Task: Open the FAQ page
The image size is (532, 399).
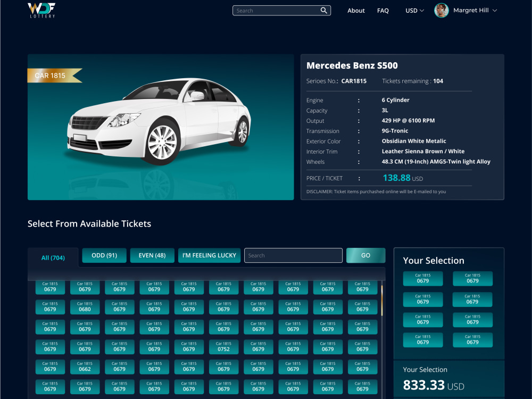Action: 383,11
